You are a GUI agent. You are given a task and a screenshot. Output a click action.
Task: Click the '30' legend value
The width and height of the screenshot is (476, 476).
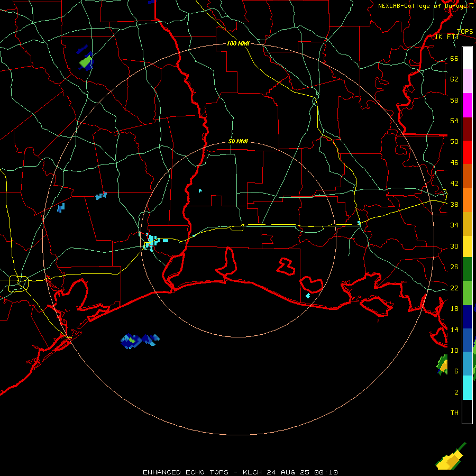pos(454,246)
